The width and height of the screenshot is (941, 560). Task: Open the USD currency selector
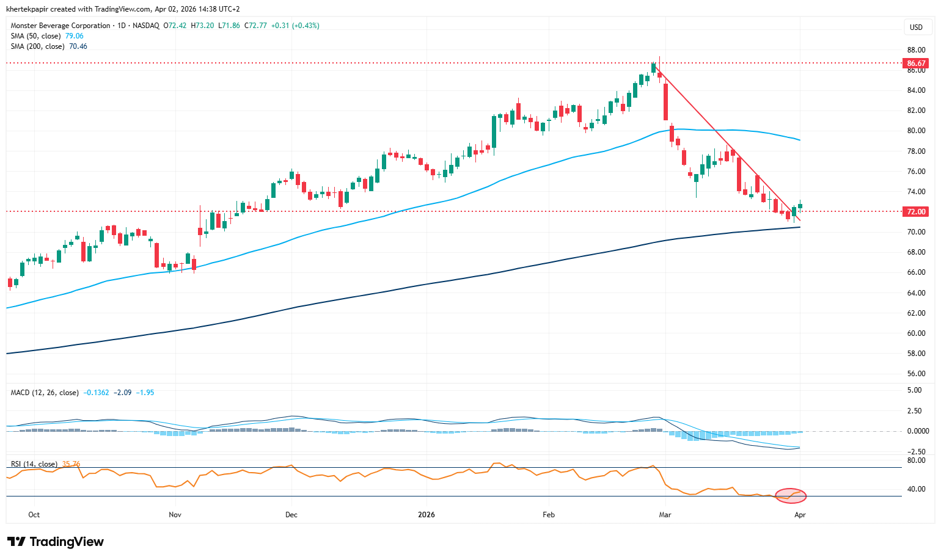pos(916,27)
